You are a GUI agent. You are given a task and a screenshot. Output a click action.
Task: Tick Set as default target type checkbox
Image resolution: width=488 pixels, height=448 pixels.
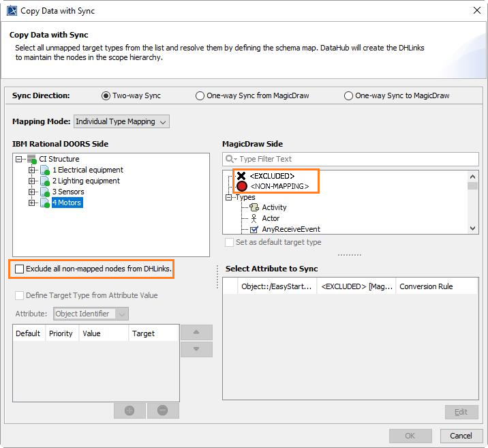pyautogui.click(x=230, y=242)
